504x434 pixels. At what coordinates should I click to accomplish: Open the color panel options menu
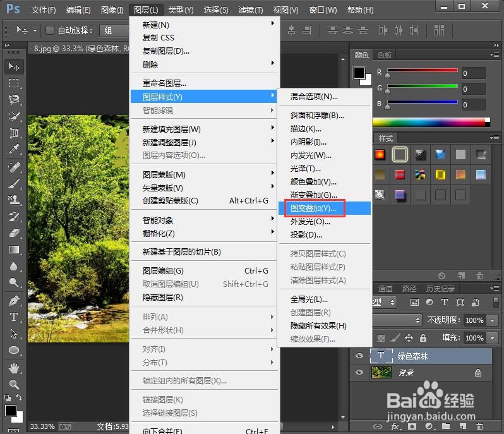(x=495, y=55)
